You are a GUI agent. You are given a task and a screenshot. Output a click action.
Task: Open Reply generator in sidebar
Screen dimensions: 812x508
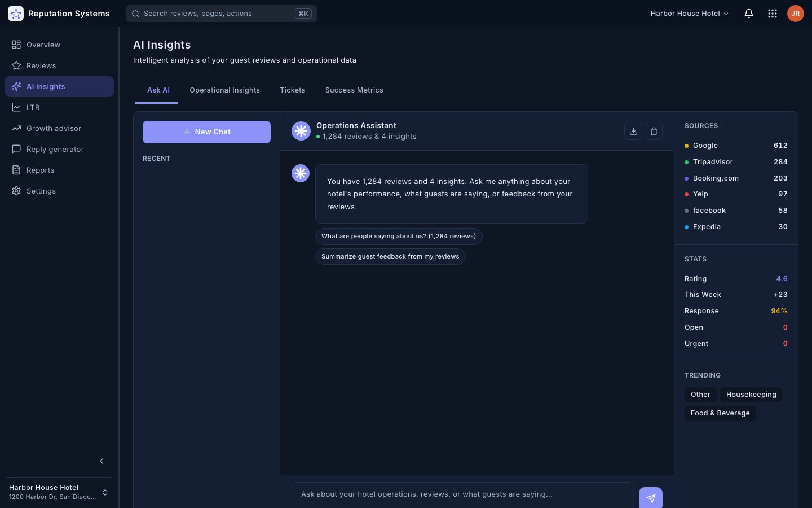coord(59,149)
